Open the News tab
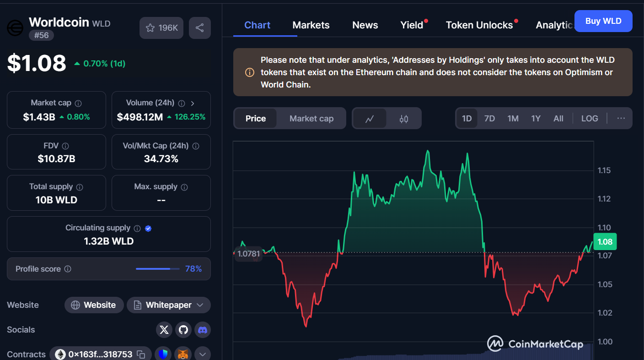The width and height of the screenshot is (644, 360). point(365,25)
